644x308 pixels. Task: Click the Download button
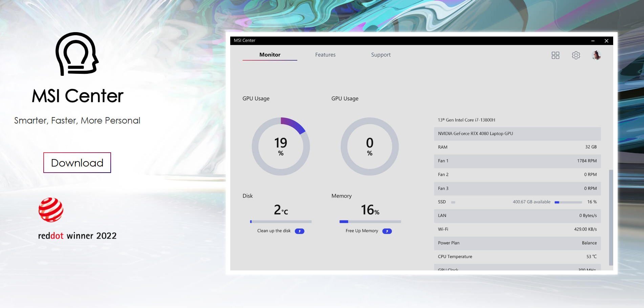click(x=77, y=163)
